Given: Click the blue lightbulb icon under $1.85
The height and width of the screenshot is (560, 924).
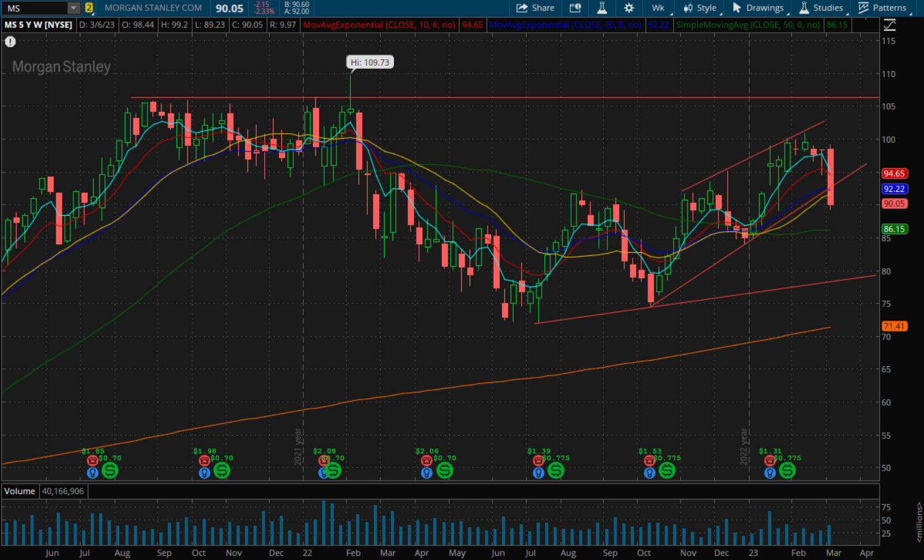Looking at the screenshot, I should click(92, 473).
